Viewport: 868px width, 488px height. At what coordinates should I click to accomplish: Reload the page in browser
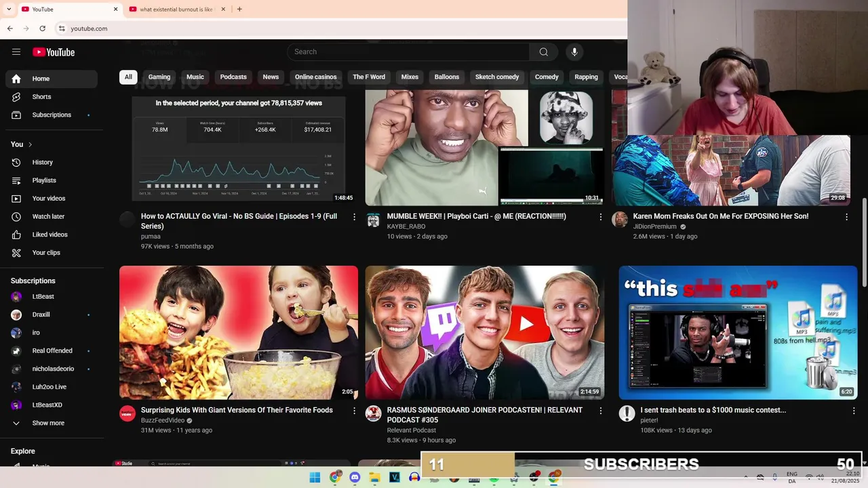[42, 28]
